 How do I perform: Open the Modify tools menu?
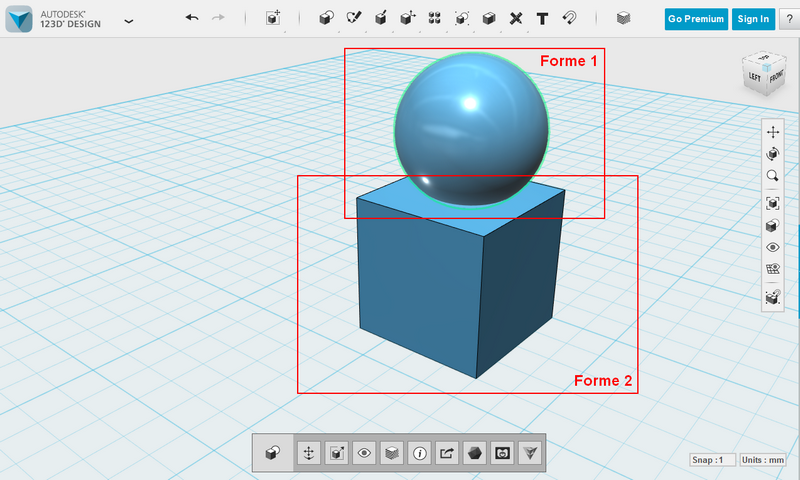coord(408,18)
